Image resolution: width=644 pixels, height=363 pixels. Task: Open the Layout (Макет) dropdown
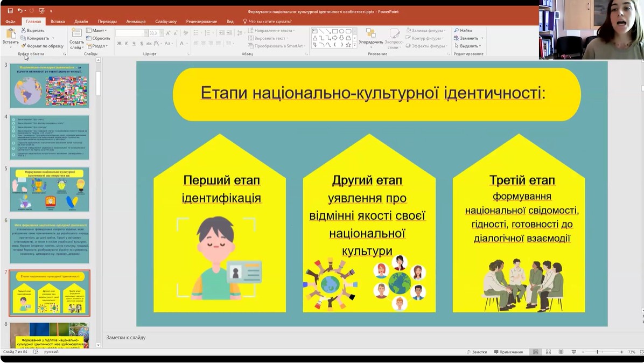96,30
